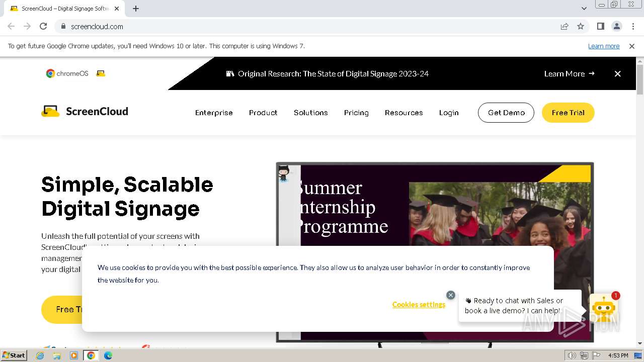Open a new tab with plus button
This screenshot has height=362, width=644.
[136, 9]
